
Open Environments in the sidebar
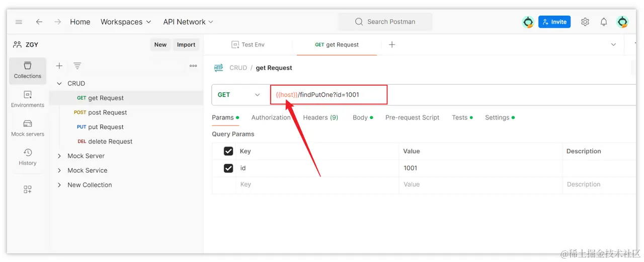(x=28, y=99)
